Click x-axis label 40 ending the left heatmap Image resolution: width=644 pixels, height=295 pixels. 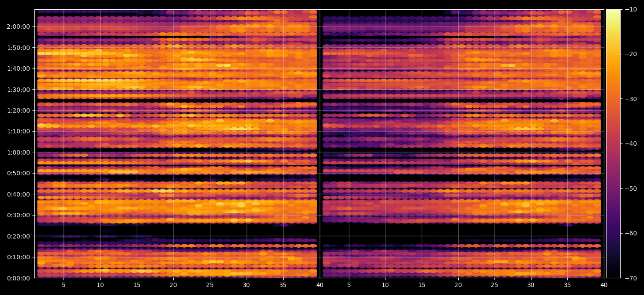(x=320, y=285)
